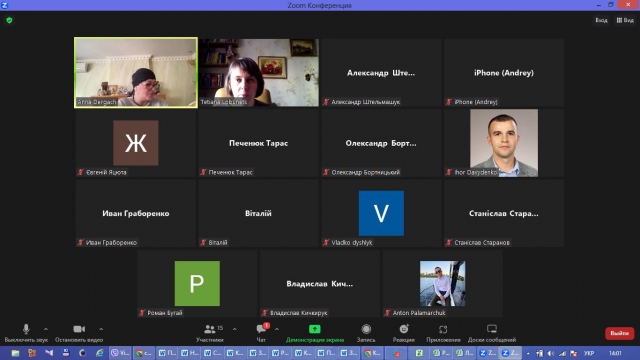
Task: Switch to Viber in the taskbar
Action: [120, 353]
